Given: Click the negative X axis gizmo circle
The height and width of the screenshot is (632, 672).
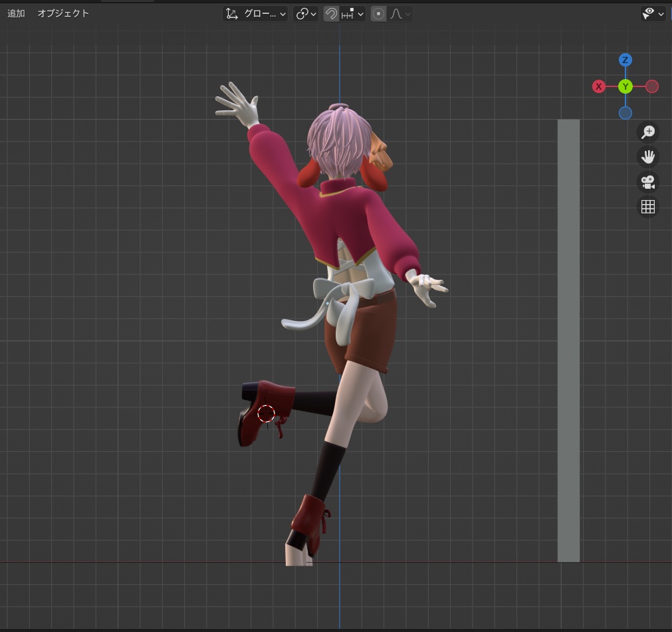Looking at the screenshot, I should click(x=652, y=86).
